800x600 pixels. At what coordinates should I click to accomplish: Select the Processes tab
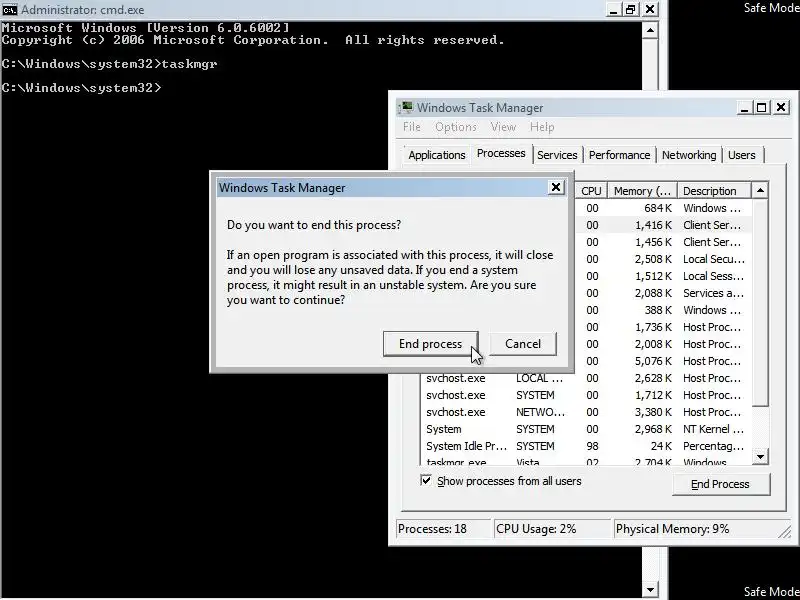[x=501, y=154]
